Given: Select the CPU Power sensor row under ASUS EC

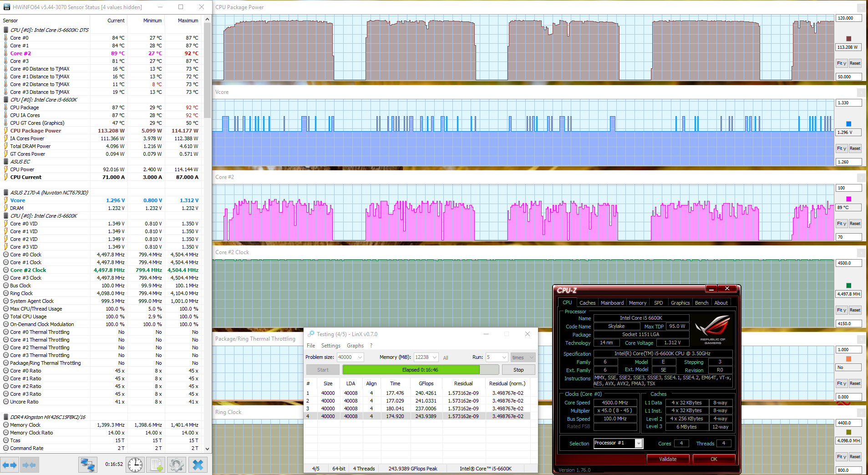Looking at the screenshot, I should point(101,169).
